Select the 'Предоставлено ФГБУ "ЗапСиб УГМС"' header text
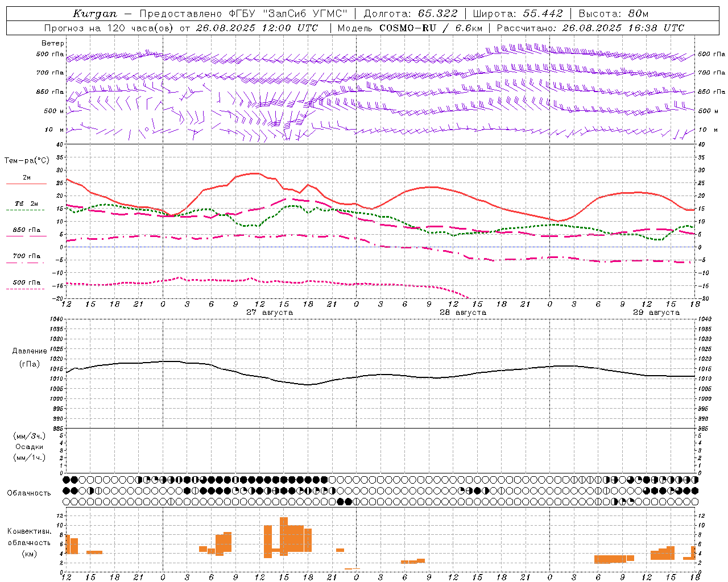Screen dimensions: 728x582 point(243,14)
